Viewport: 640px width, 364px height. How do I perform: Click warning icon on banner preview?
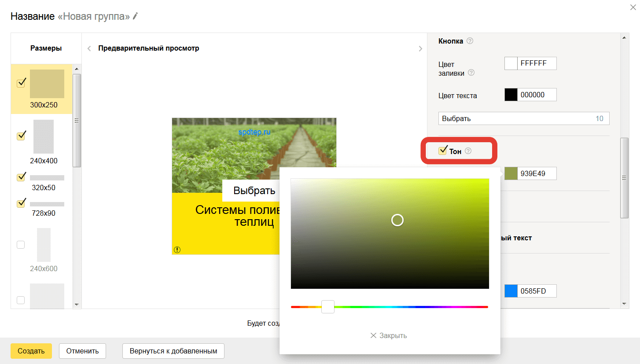(177, 250)
